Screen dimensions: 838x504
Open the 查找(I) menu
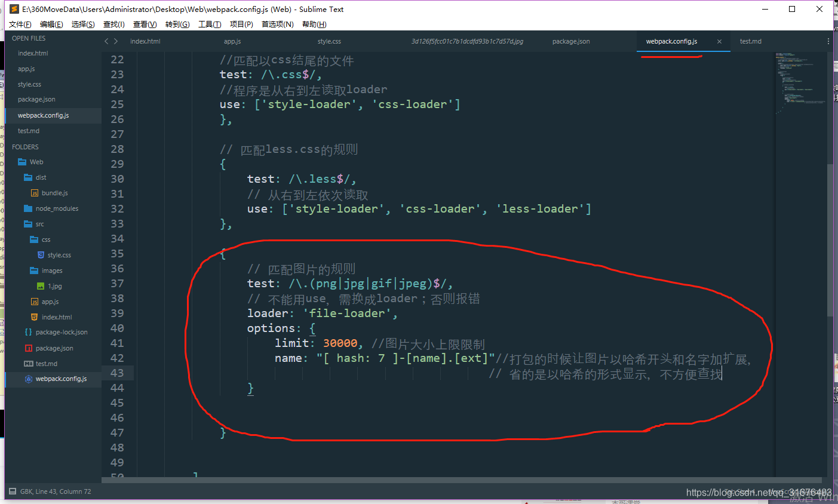[x=114, y=24]
